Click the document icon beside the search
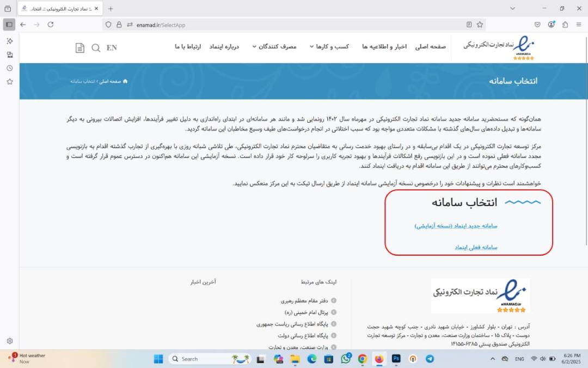Image resolution: width=588 pixels, height=368 pixels. [x=80, y=47]
